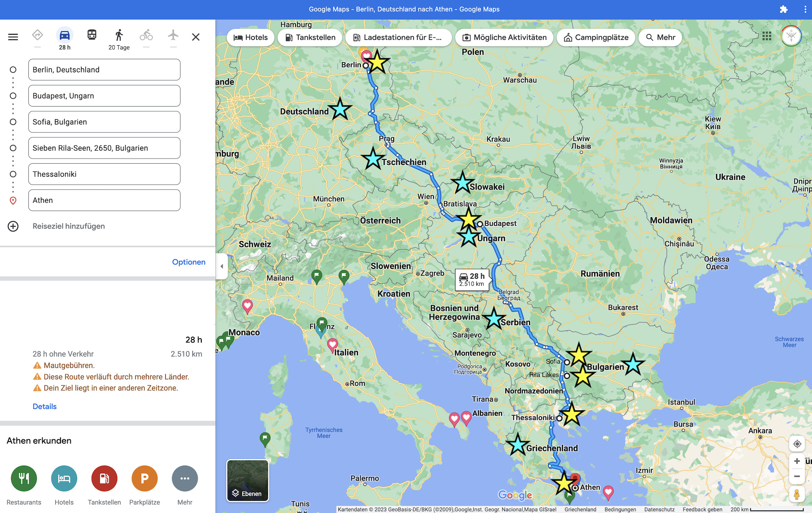
Task: Close the directions panel
Action: [x=196, y=37]
